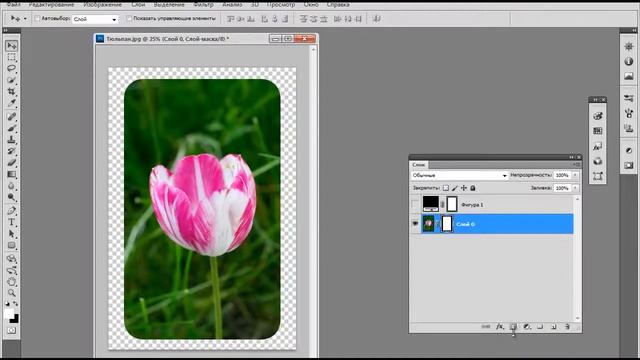Select the Quick Selection tool

(11, 80)
